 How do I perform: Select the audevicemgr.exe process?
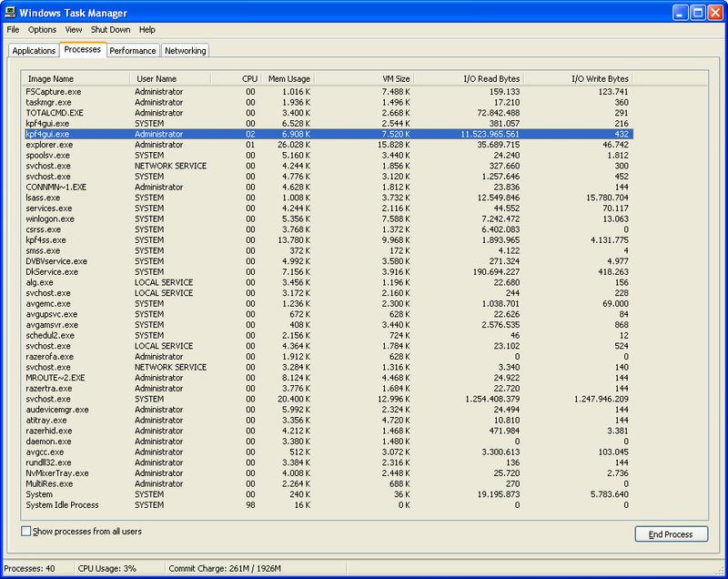click(329, 410)
